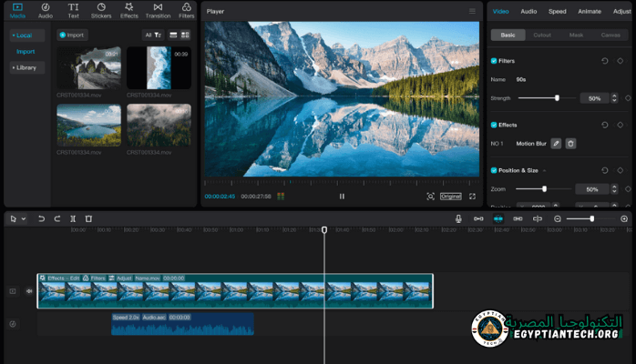The height and width of the screenshot is (364, 636).
Task: Click the Import button
Action: point(73,35)
